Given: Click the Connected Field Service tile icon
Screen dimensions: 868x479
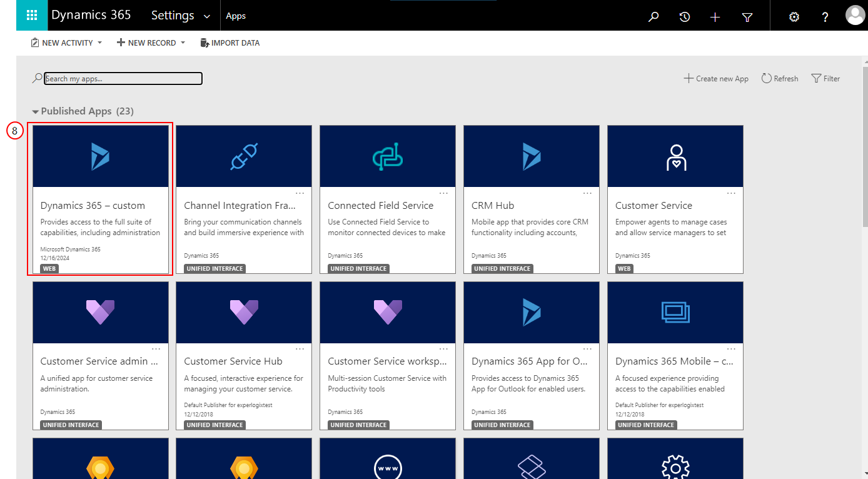Looking at the screenshot, I should pyautogui.click(x=388, y=156).
